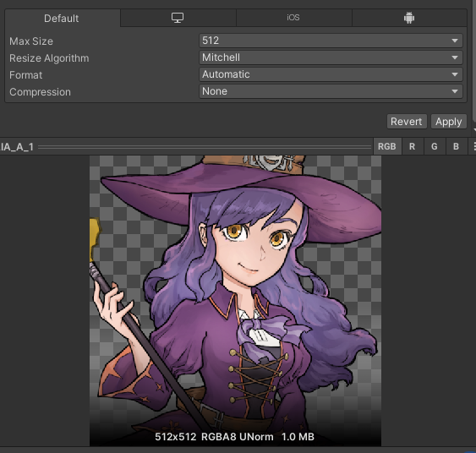Open the Resize Algorithm Mitchell dropdown
The height and width of the screenshot is (453, 476).
pyautogui.click(x=331, y=57)
